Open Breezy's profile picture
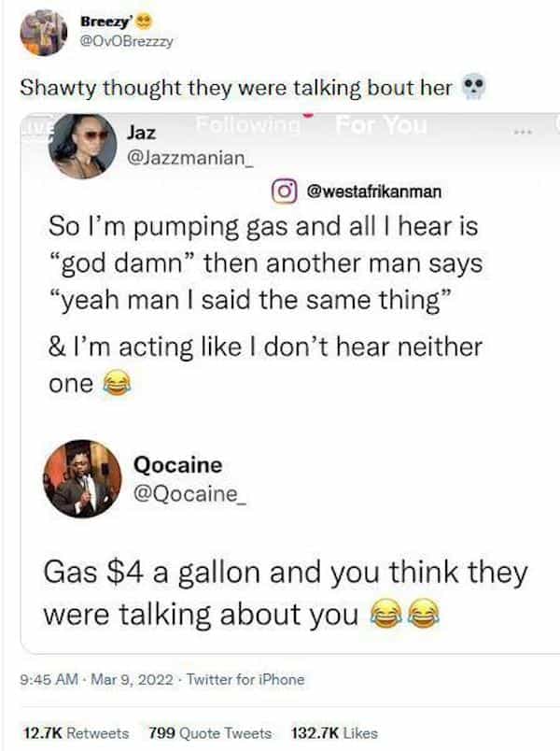 (x=44, y=33)
